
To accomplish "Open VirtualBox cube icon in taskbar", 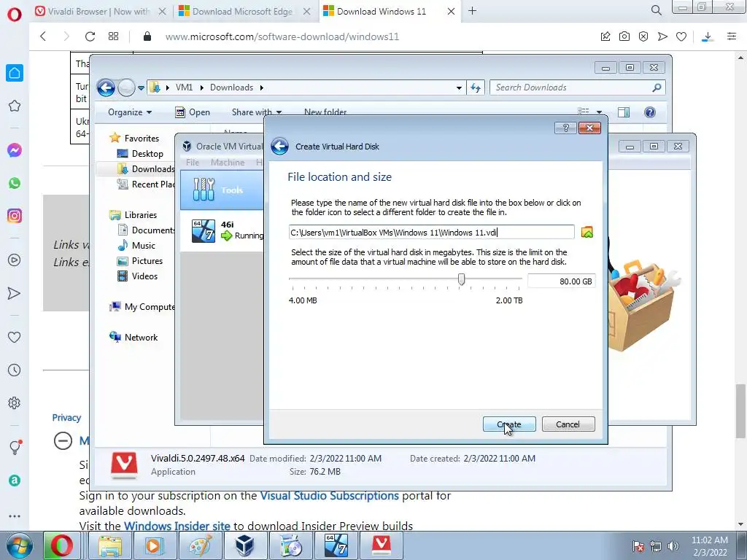I will 245,545.
